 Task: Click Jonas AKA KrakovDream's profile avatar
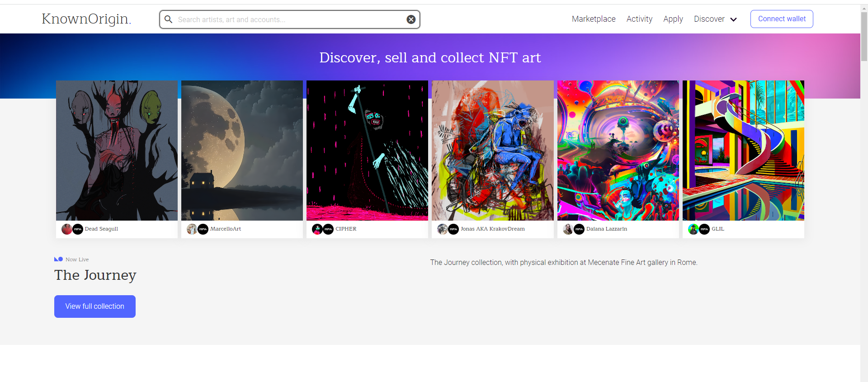[443, 229]
